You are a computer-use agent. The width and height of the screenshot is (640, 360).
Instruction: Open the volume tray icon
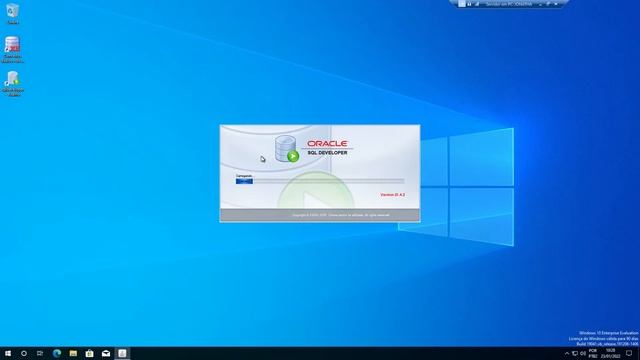[583, 353]
